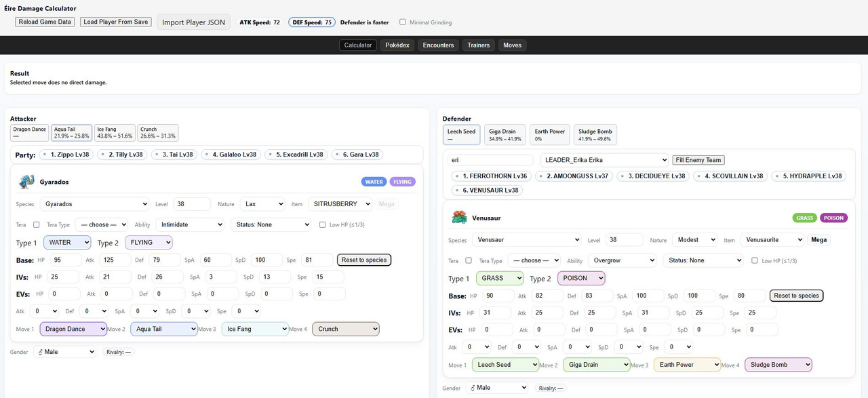This screenshot has height=398, width=868.
Task: Switch to the Pokédex tab
Action: coord(397,45)
